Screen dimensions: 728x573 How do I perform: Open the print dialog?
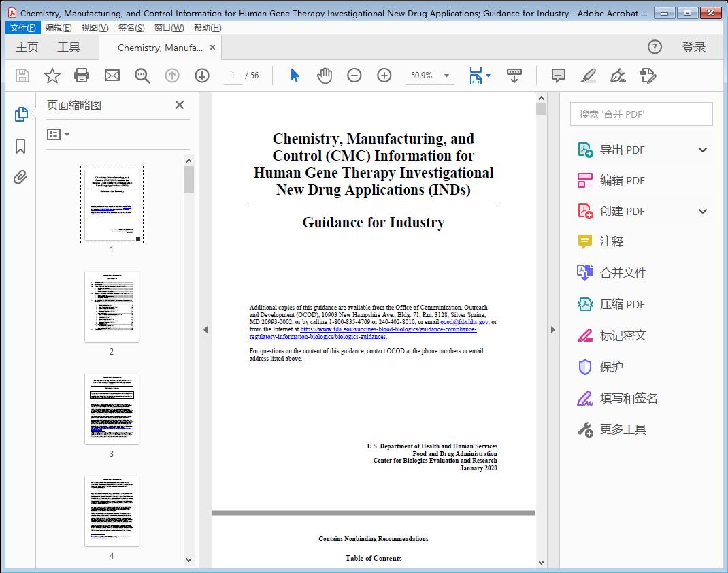point(82,76)
